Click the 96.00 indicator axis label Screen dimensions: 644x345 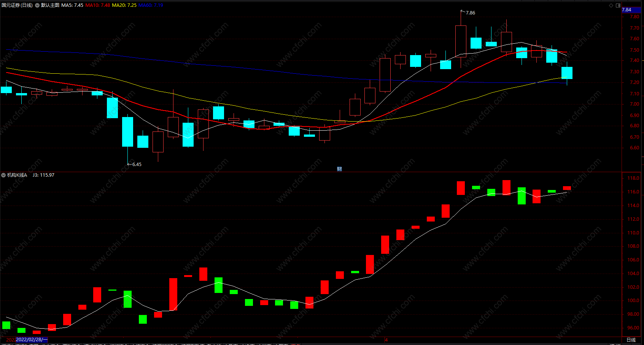(x=633, y=328)
